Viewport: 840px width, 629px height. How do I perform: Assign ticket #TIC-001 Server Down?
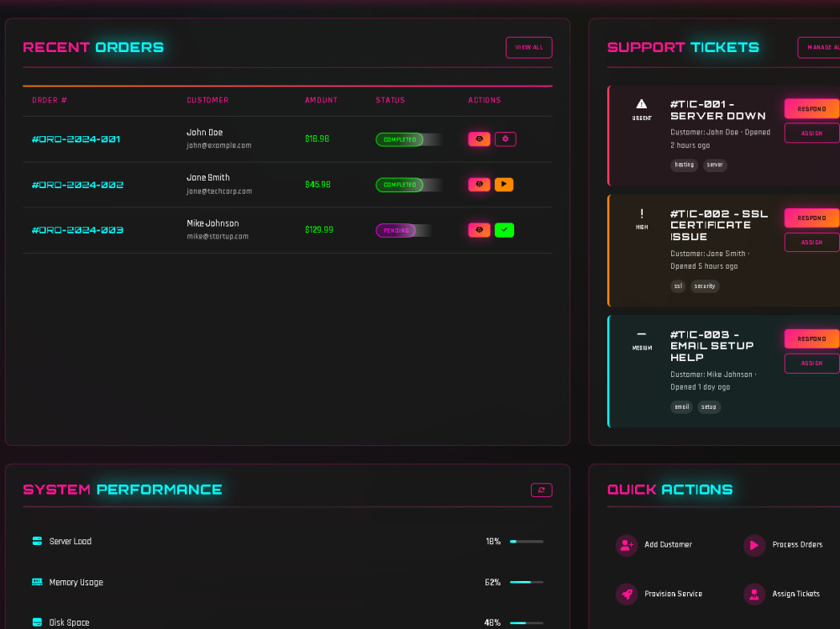811,133
